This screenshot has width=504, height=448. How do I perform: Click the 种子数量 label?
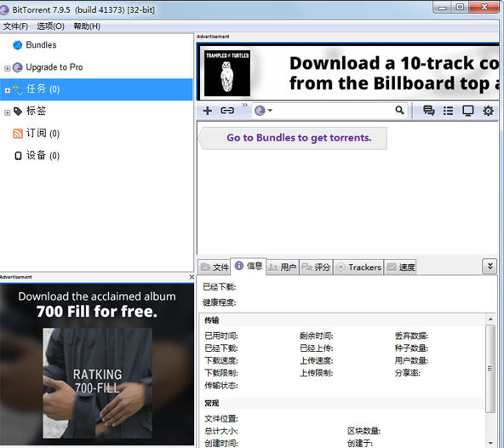pos(411,348)
